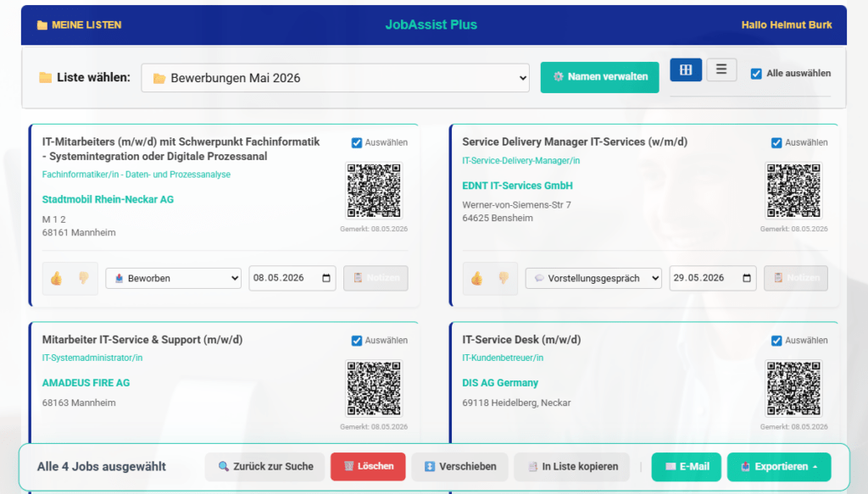This screenshot has height=494, width=868.
Task: Give thumbs up to Stadtmobil job
Action: [57, 278]
